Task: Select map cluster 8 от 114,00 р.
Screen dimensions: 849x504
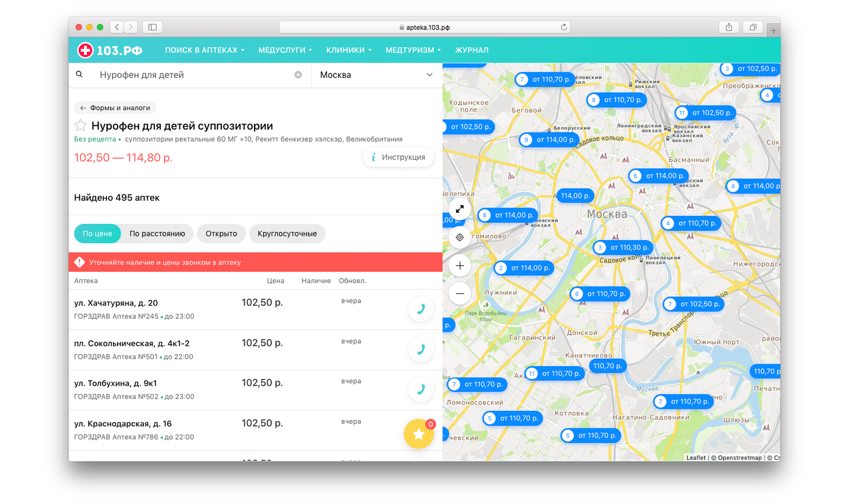Action: (x=508, y=215)
